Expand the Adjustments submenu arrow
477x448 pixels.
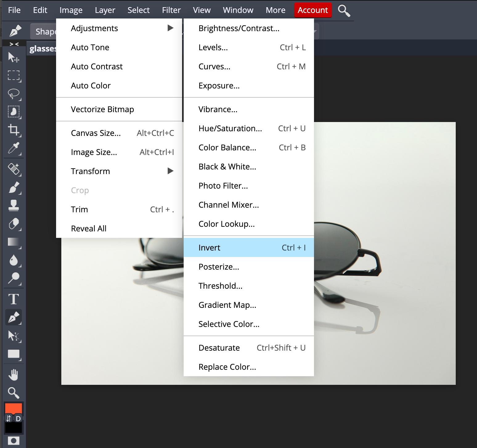coord(170,28)
